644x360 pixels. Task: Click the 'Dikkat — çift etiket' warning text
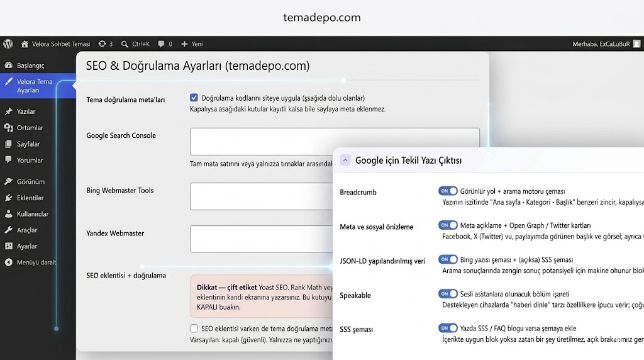(226, 287)
